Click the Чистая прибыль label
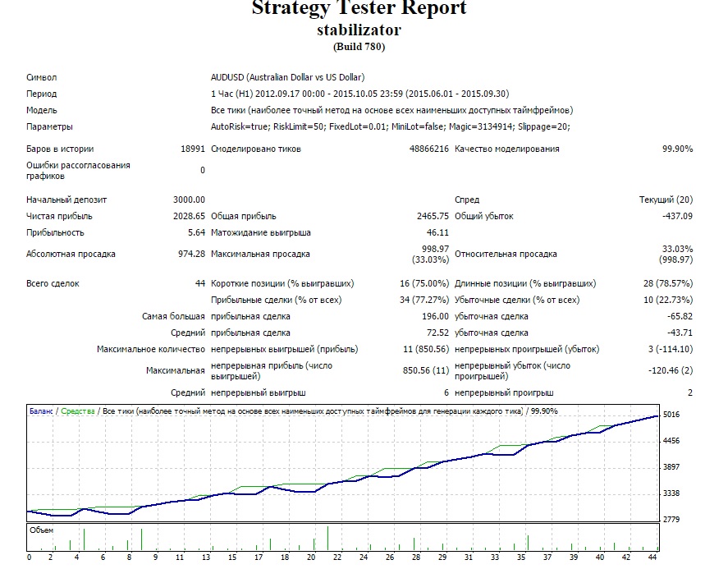The image size is (728, 569). click(59, 217)
